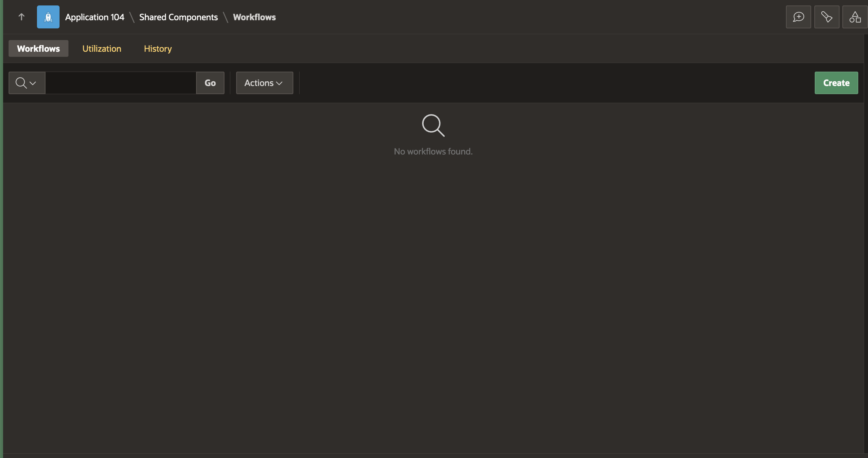Expand the search column chevron arrow
This screenshot has width=868, height=458.
[x=33, y=83]
